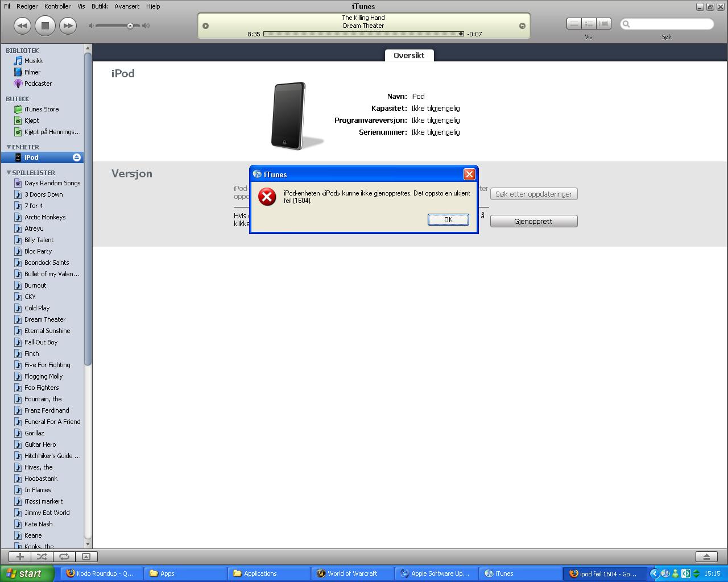Open the Foo Fighters playlist
728x582 pixels.
click(42, 388)
